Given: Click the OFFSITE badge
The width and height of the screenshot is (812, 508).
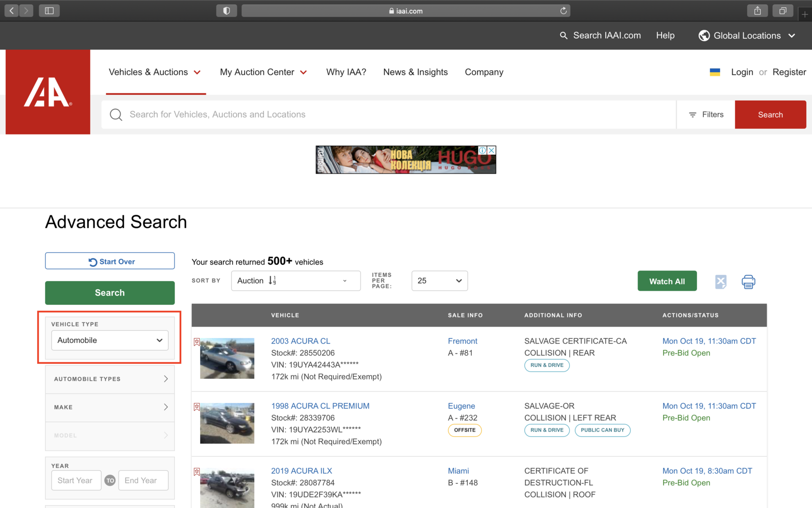Looking at the screenshot, I should pos(464,430).
